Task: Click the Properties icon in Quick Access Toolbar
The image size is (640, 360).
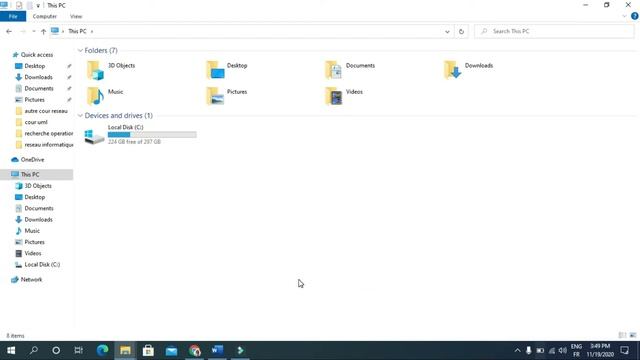Action: pyautogui.click(x=19, y=6)
